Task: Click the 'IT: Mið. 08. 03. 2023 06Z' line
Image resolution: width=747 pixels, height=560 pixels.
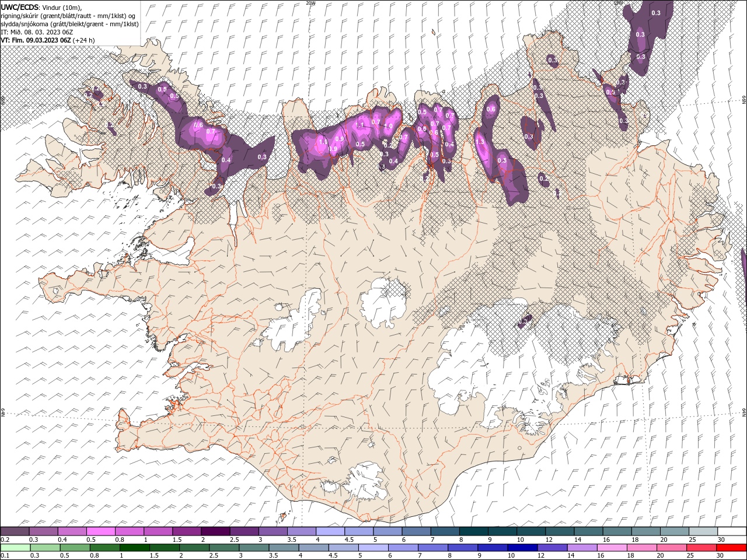Action: 37,32
